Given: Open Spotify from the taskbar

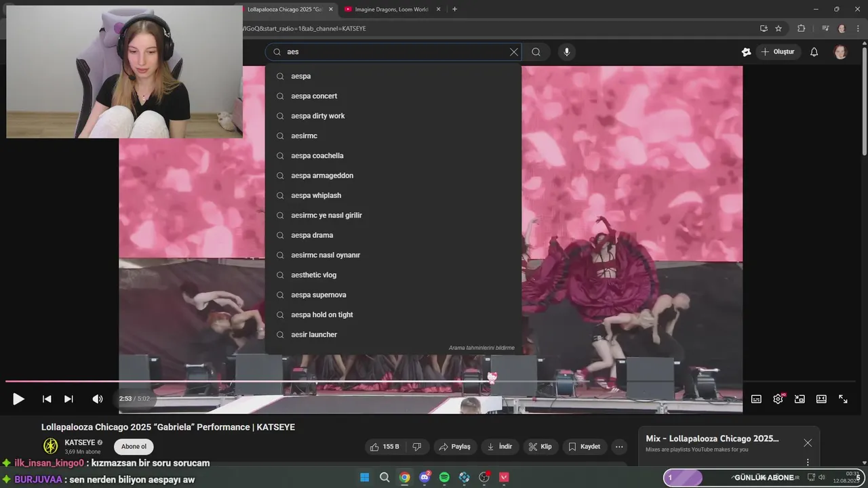Looking at the screenshot, I should [444, 477].
